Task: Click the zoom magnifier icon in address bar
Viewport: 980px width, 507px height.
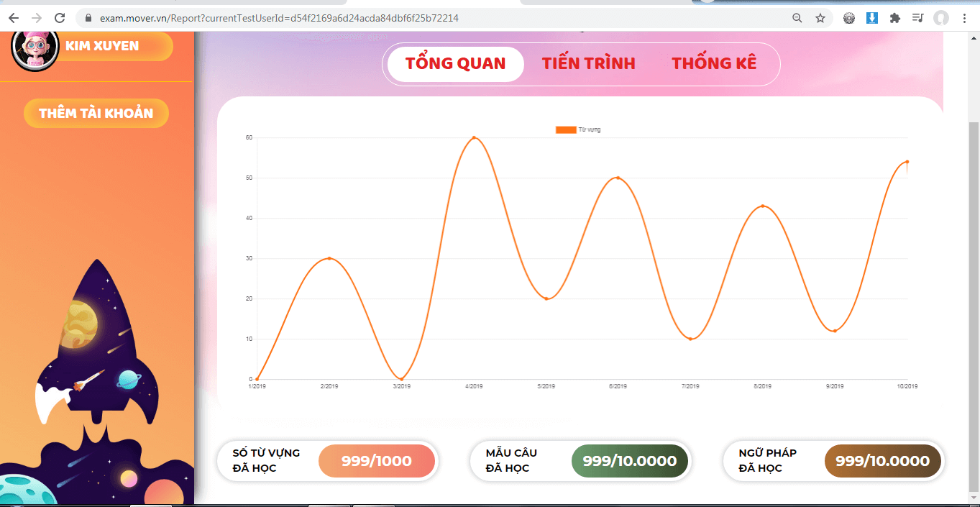Action: tap(797, 18)
